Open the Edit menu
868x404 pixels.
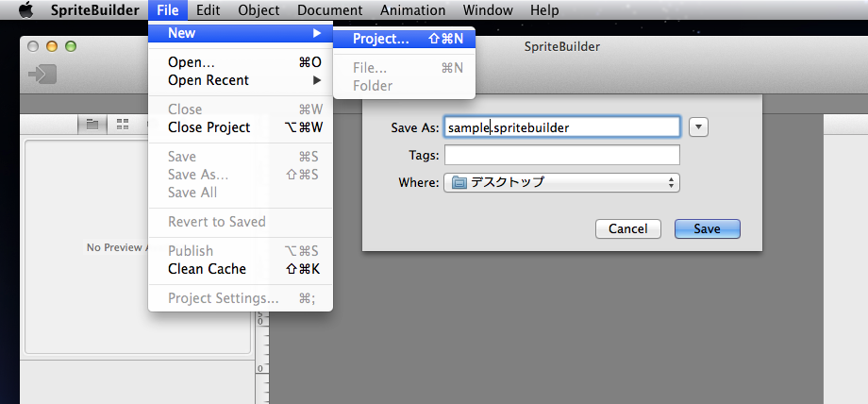pos(209,10)
